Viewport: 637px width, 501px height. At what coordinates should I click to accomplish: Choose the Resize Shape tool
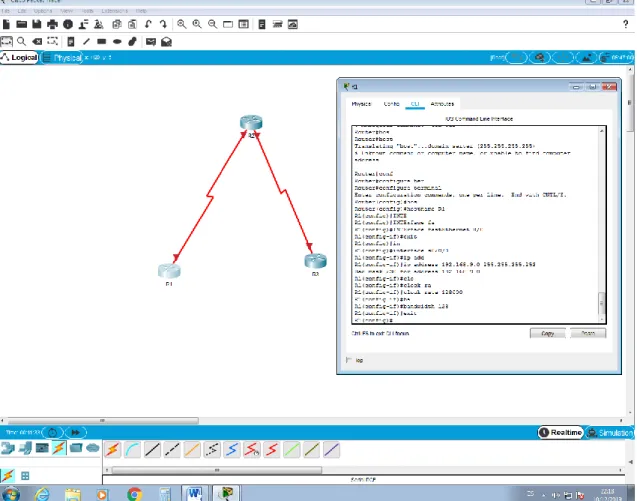tap(52, 41)
